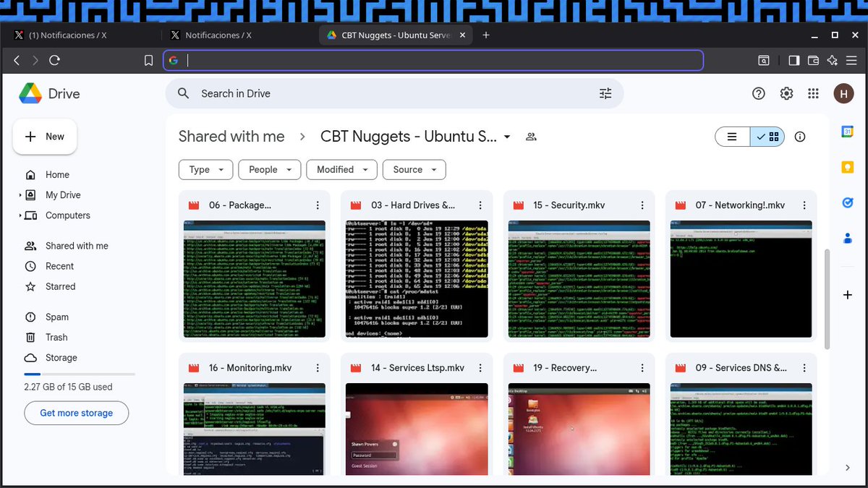Click Shared with me breadcrumb link
The image size is (868, 488).
coord(231,137)
